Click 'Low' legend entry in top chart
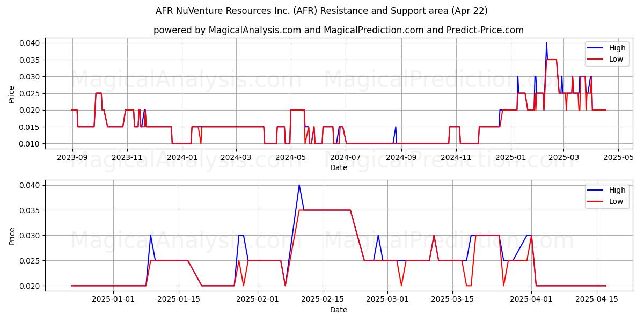The image size is (644, 322). [616, 60]
